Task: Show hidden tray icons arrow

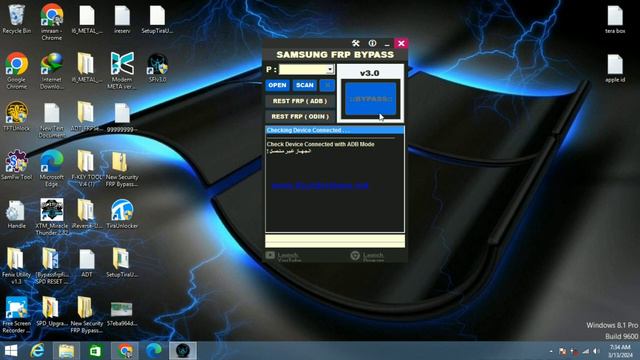Action: (x=551, y=351)
